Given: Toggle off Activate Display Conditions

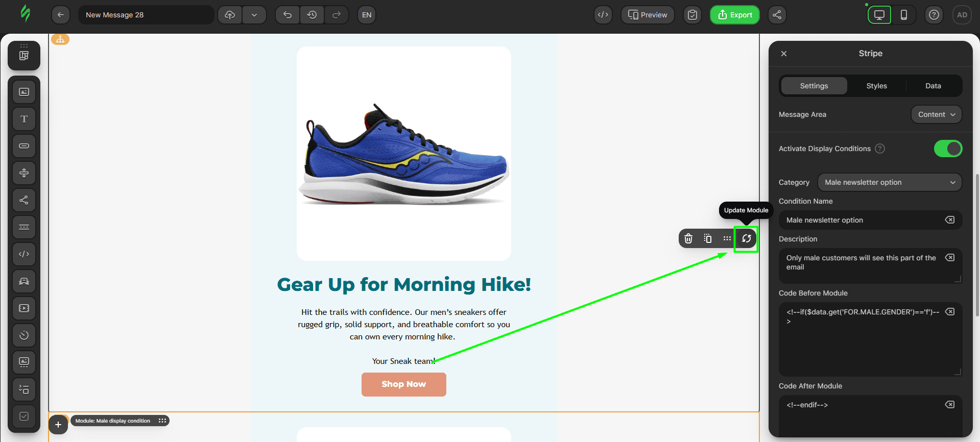Looking at the screenshot, I should pyautogui.click(x=948, y=149).
